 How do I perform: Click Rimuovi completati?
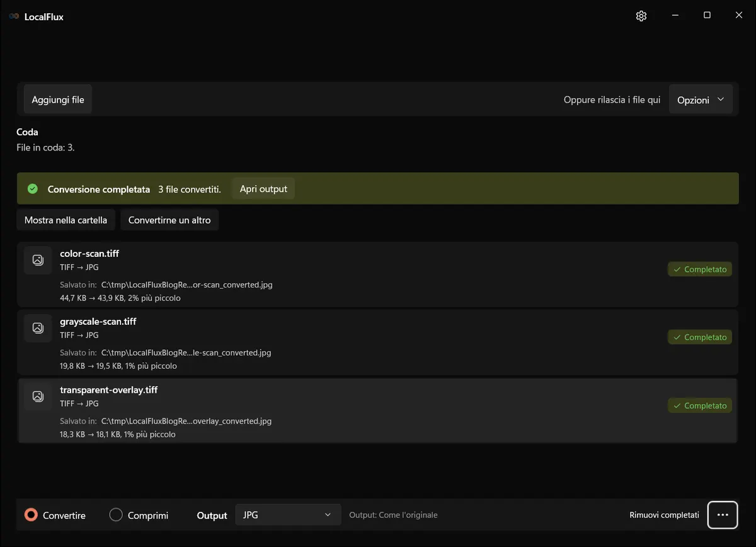(x=664, y=515)
